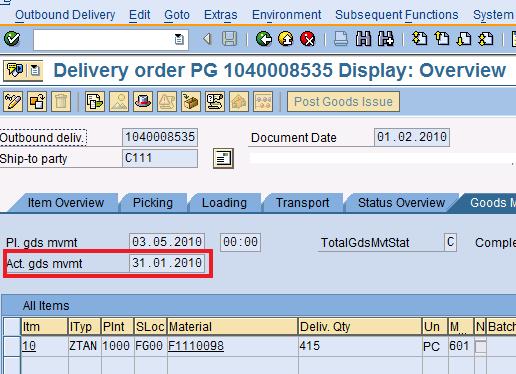Screen dimensions: 516x374
Task: Click material F1110098 link
Action: (196, 346)
